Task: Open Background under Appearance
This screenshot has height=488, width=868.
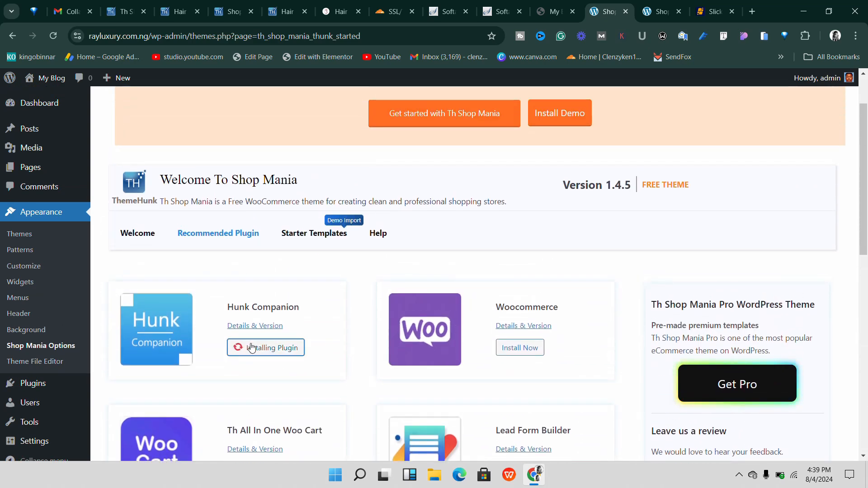Action: coord(26,329)
